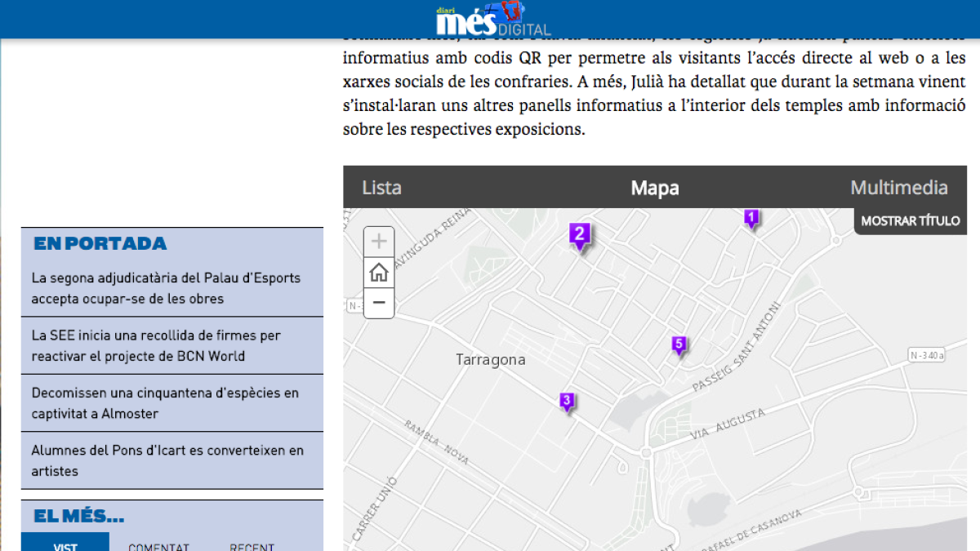
Task: Reset map view with the home icon
Action: [x=378, y=272]
